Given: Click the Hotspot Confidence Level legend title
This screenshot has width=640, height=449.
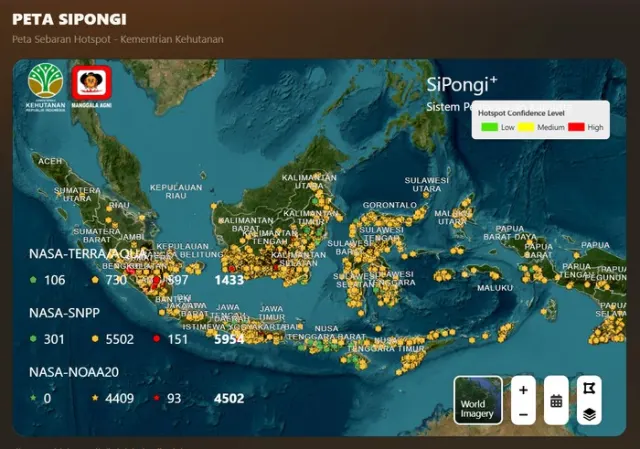Looking at the screenshot, I should pyautogui.click(x=521, y=113).
